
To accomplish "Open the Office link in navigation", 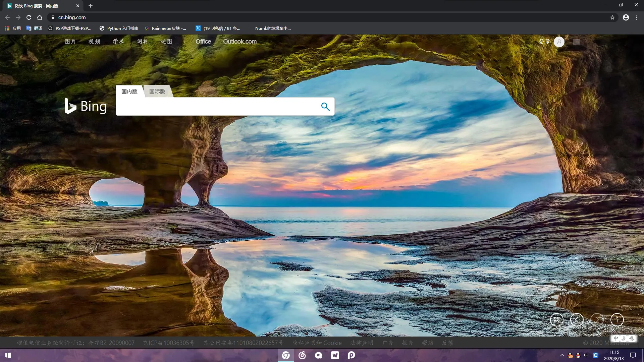I will tap(203, 41).
